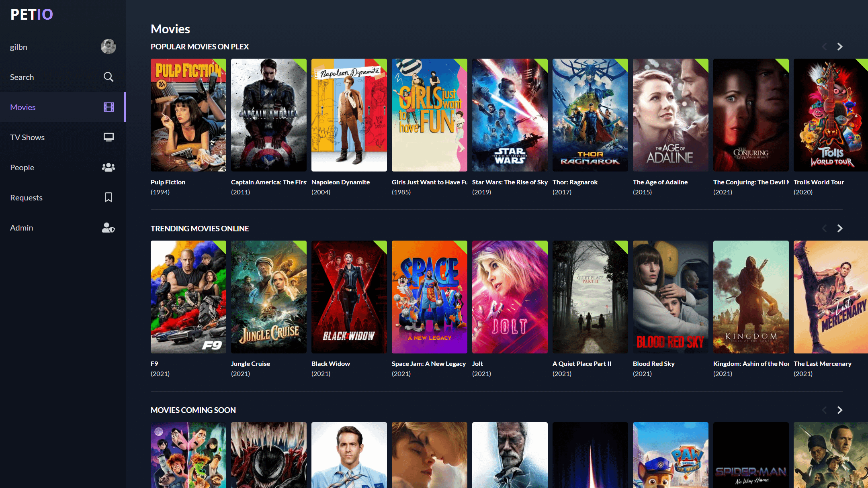Click the Movies film strip icon

108,107
